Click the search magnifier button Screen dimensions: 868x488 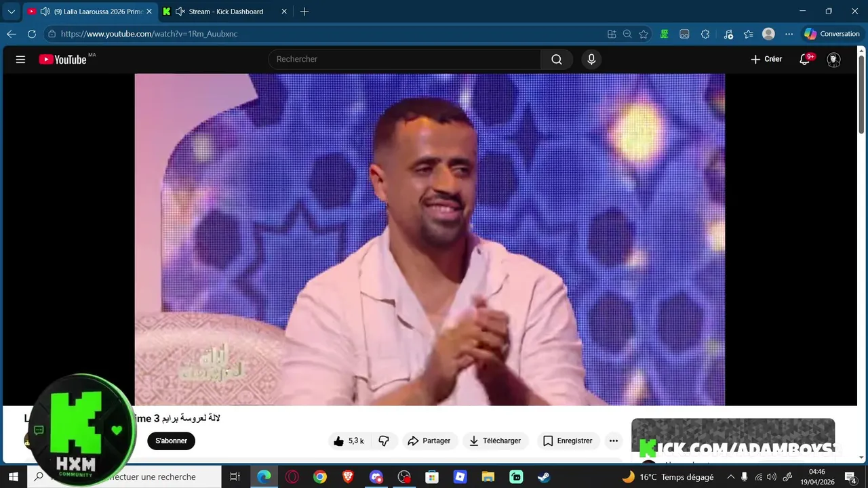557,60
